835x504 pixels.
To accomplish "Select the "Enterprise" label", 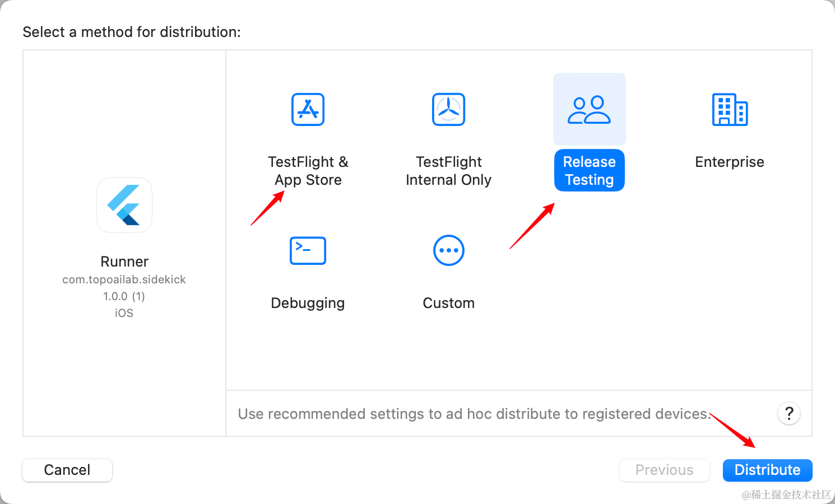I will (x=730, y=162).
